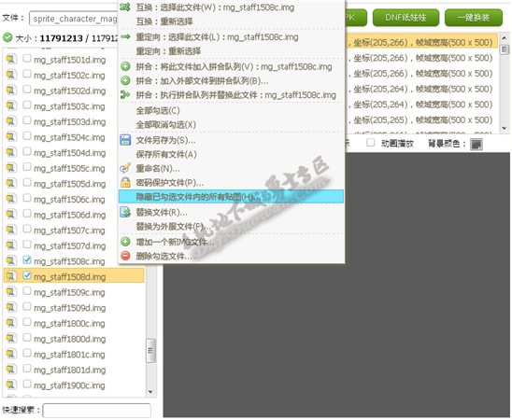This screenshot has height=420, width=512.
Task: Click the 快速搜索 input box
Action: tap(96, 411)
